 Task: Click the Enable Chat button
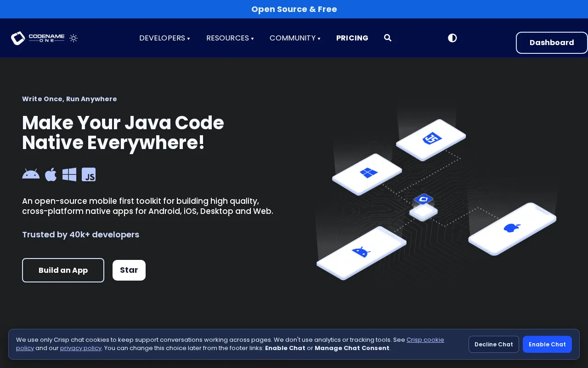click(x=547, y=344)
